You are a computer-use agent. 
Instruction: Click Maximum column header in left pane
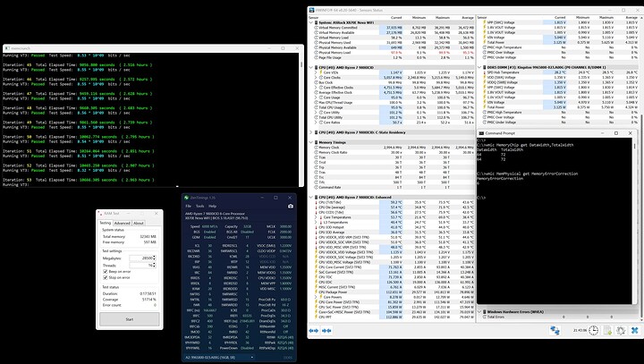(443, 18)
